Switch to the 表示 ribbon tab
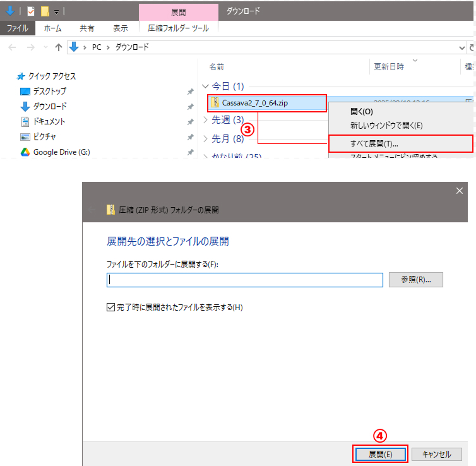The image size is (476, 466). (x=120, y=28)
